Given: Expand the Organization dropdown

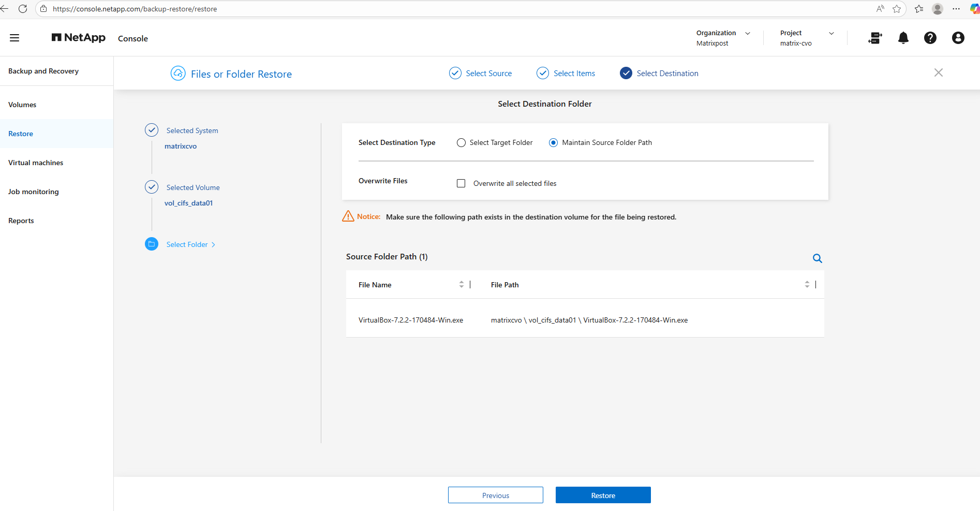Looking at the screenshot, I should pos(747,33).
